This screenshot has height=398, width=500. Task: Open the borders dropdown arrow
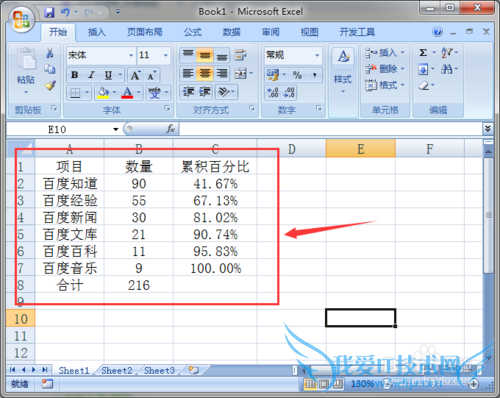[87, 92]
